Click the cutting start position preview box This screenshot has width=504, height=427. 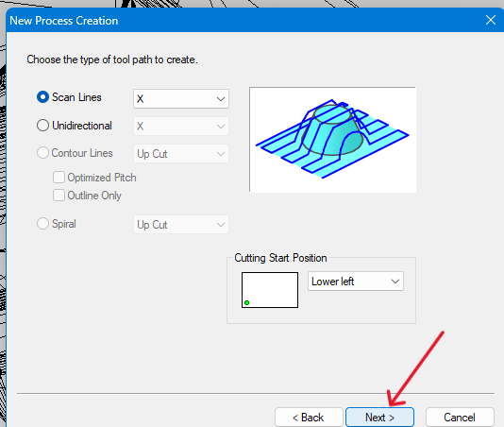point(270,290)
